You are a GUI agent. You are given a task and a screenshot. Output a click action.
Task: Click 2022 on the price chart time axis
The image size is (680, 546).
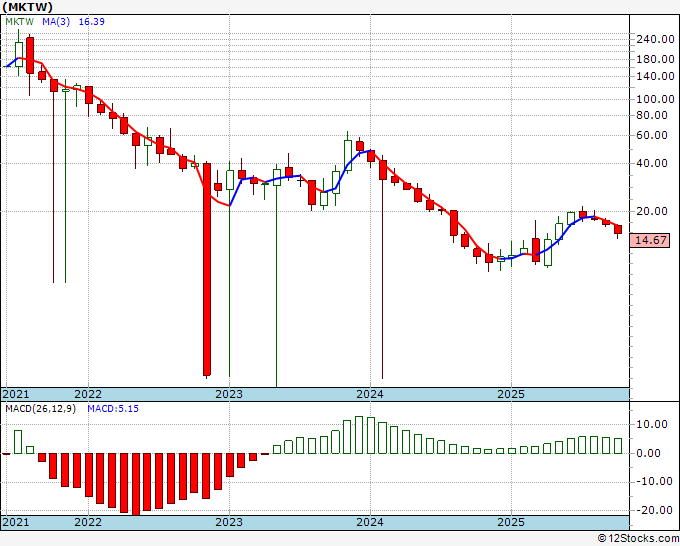point(88,394)
